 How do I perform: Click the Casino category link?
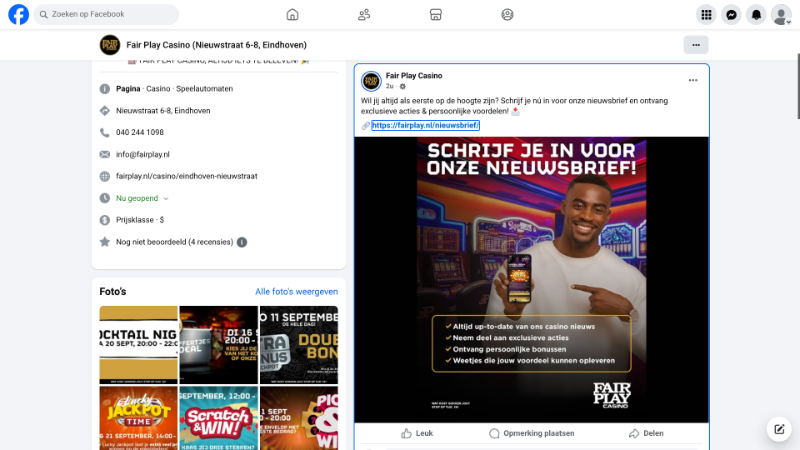click(x=158, y=89)
